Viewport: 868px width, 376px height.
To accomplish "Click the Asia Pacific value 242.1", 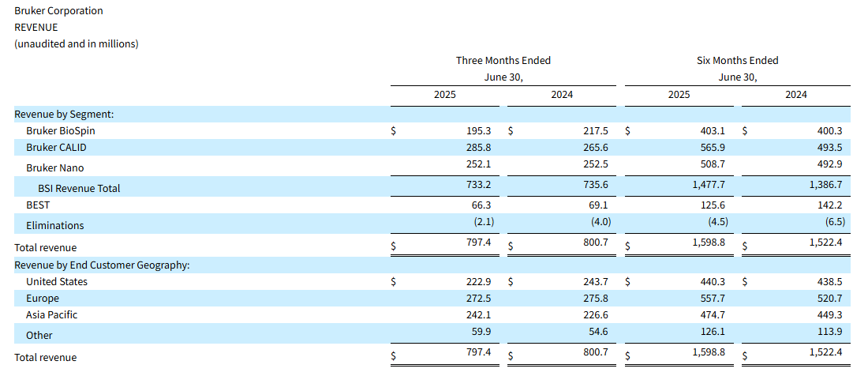I will coord(479,315).
